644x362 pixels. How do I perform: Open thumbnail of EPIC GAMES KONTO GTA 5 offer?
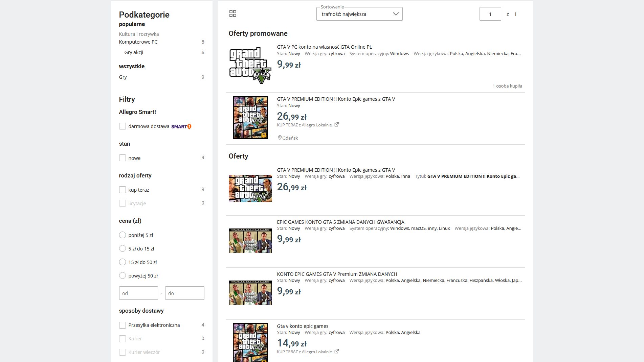point(250,241)
